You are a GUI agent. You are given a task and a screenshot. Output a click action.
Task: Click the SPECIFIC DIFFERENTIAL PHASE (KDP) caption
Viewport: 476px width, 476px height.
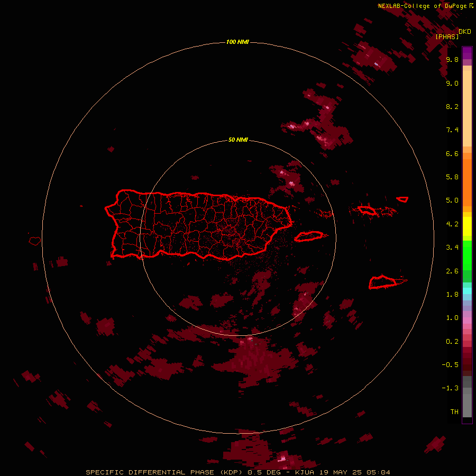pyautogui.click(x=164, y=472)
